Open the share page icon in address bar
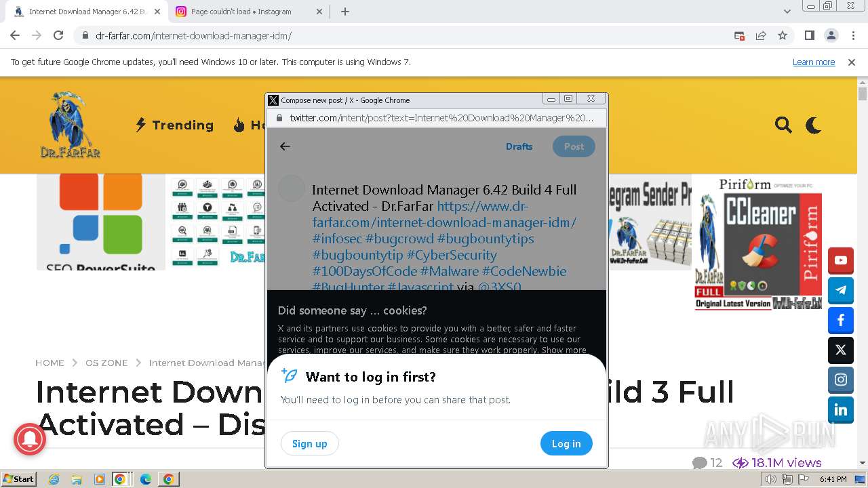The width and height of the screenshot is (868, 488). tap(761, 35)
